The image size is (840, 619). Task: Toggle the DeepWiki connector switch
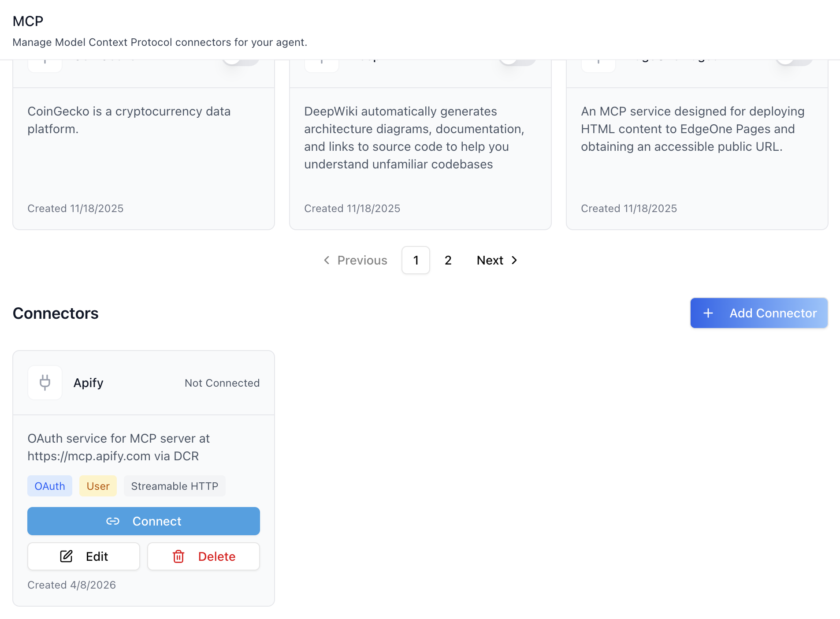click(x=517, y=62)
